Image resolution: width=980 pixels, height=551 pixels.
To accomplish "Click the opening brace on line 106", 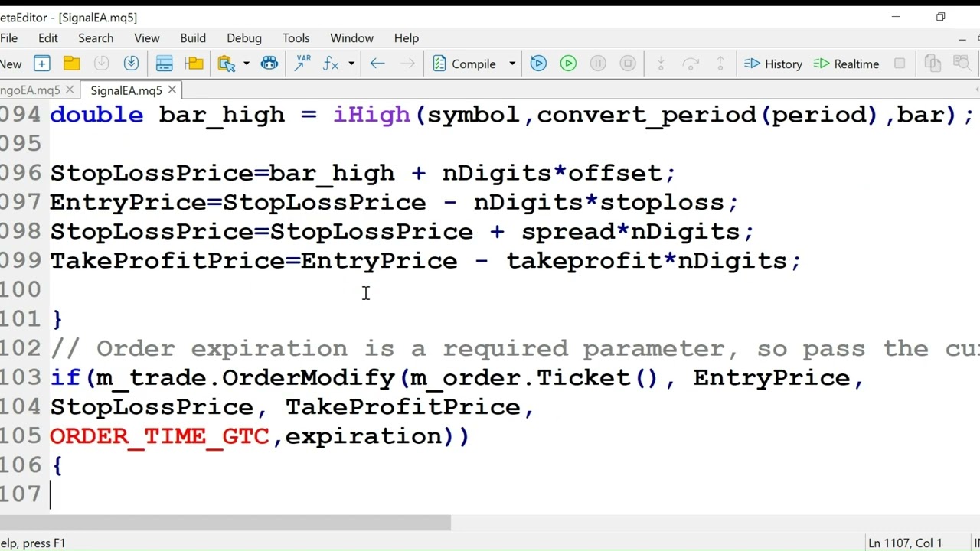I will pos(57,465).
